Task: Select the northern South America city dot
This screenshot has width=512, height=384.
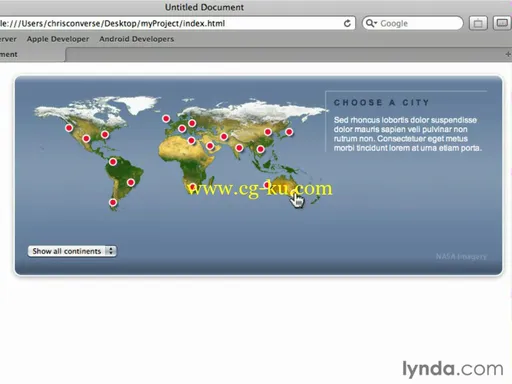Action: coord(113,162)
